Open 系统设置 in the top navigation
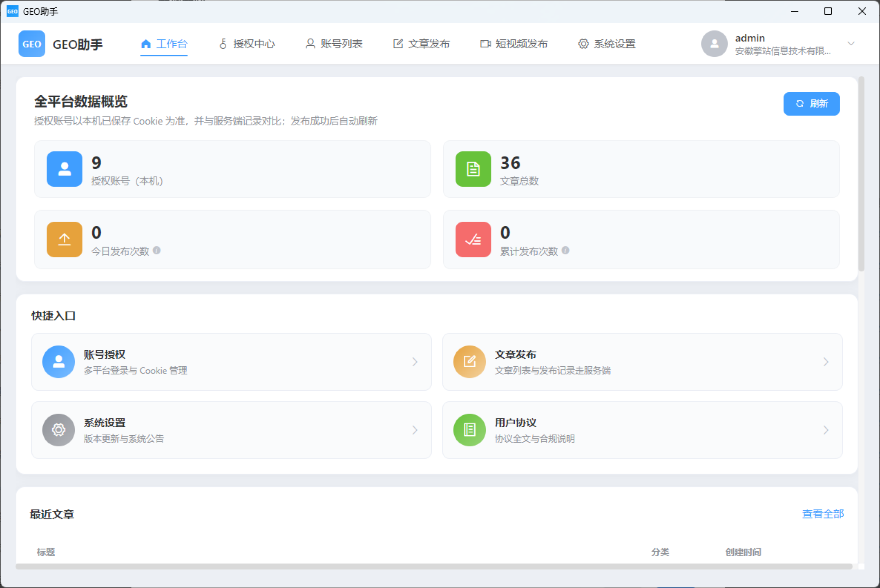880x588 pixels. tap(607, 44)
